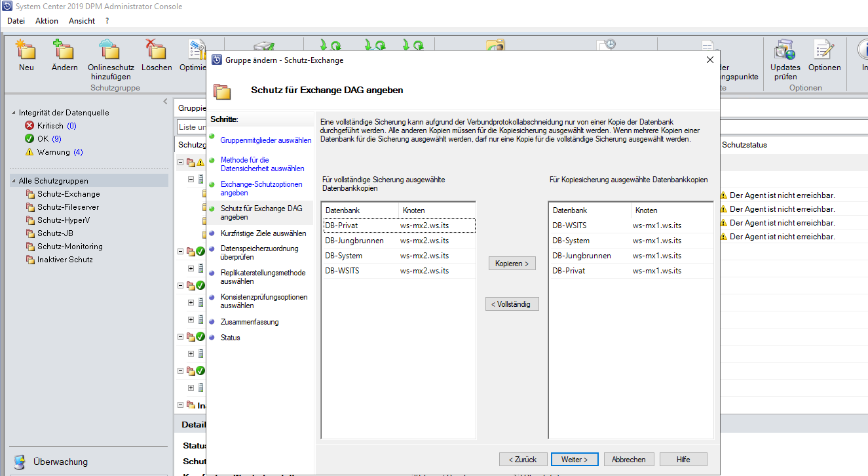Click the Neu protection group toolbar icon
868x476 pixels.
coord(26,49)
